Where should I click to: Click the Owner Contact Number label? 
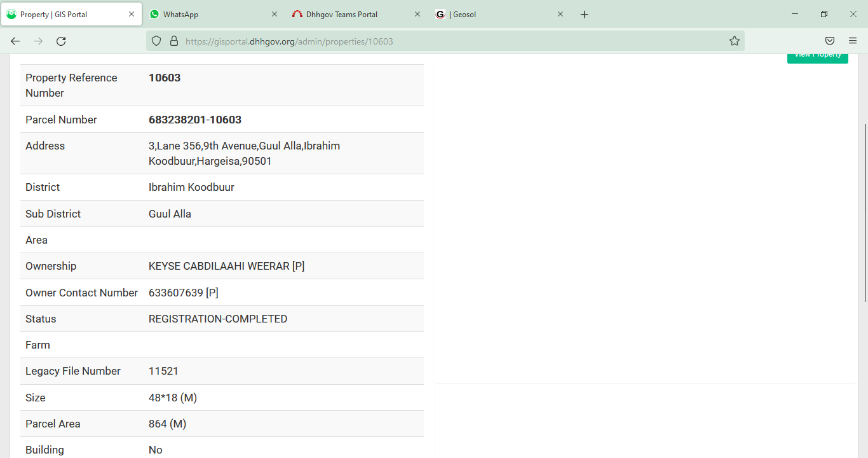[x=81, y=293]
